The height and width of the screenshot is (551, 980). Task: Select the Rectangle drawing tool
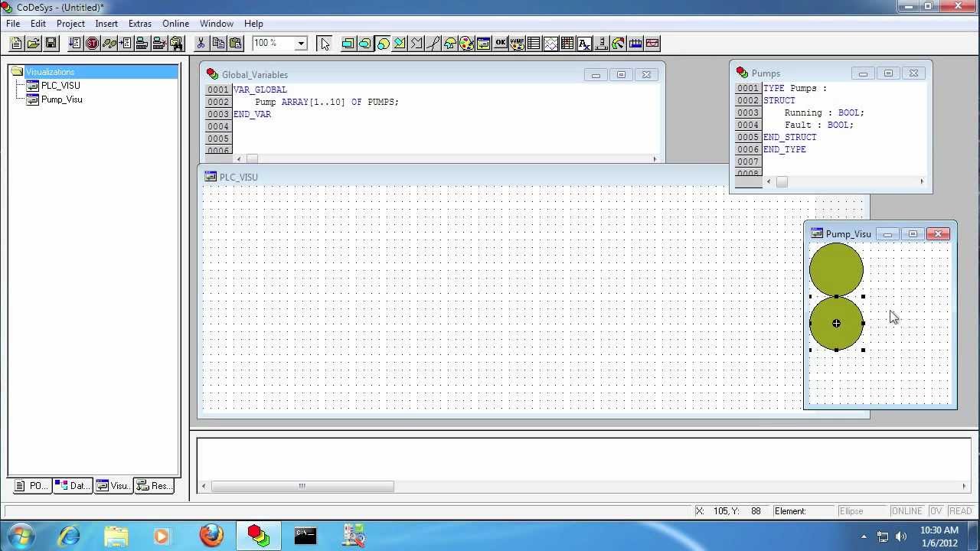click(348, 44)
